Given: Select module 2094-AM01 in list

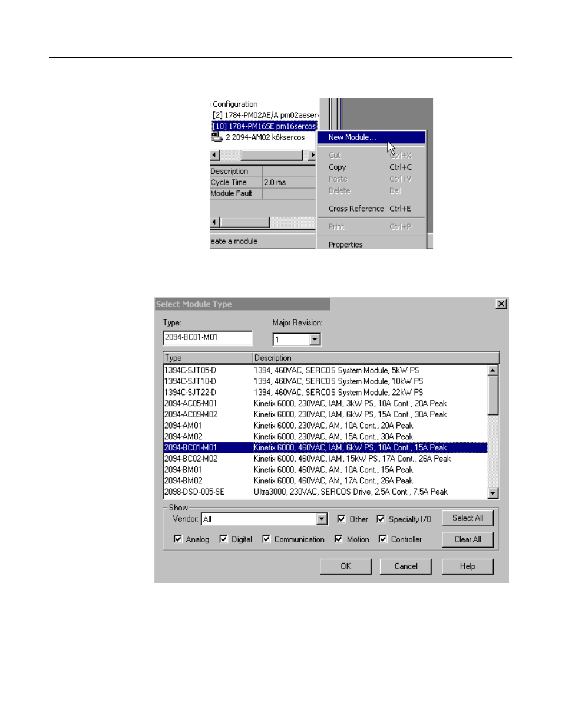Looking at the screenshot, I should click(325, 426).
